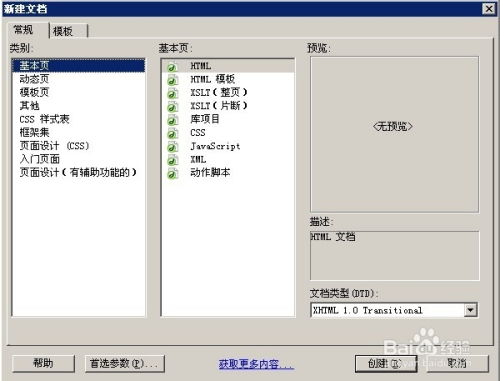The height and width of the screenshot is (381, 500).
Task: Switch to the 常规 tab
Action: click(x=25, y=30)
